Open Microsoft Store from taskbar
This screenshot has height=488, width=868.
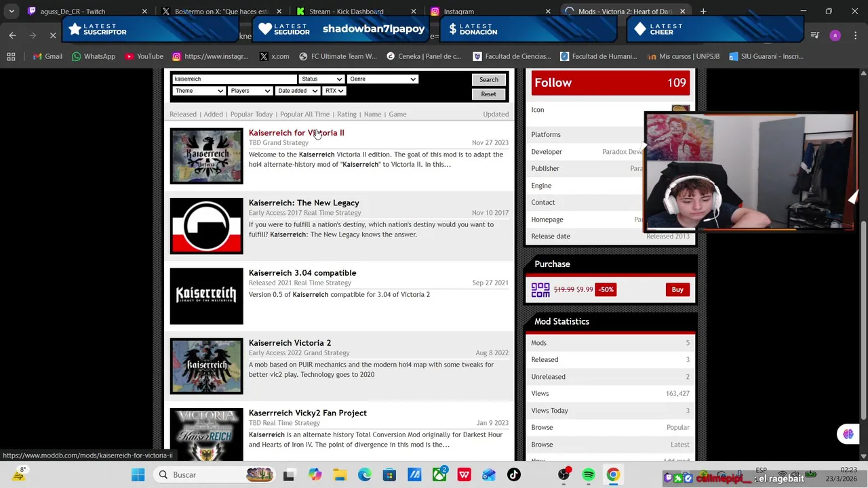point(389,475)
